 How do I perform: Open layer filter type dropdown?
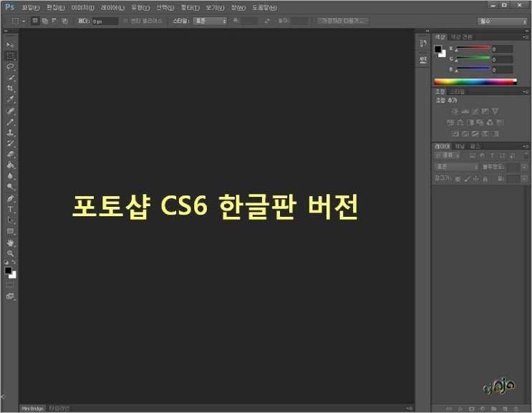pos(448,155)
